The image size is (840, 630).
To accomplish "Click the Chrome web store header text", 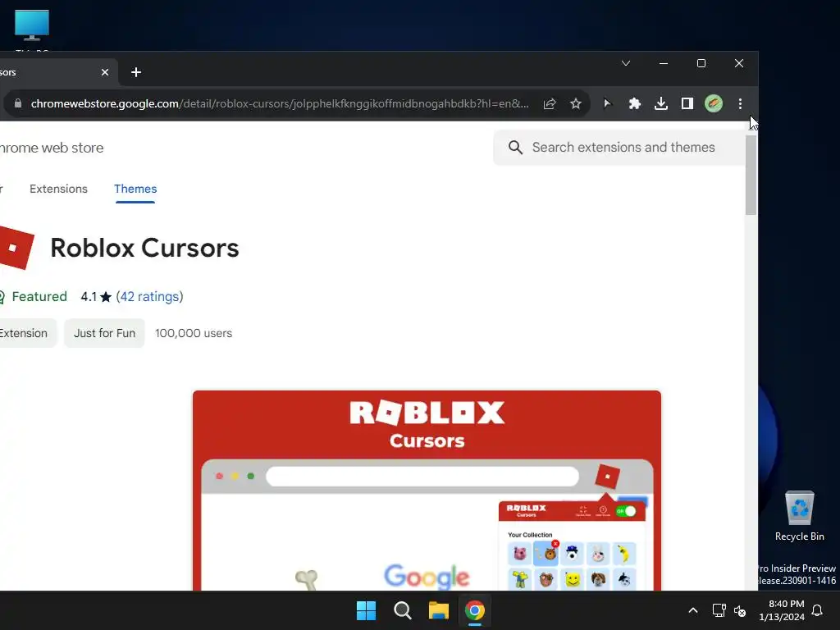I will [x=52, y=148].
